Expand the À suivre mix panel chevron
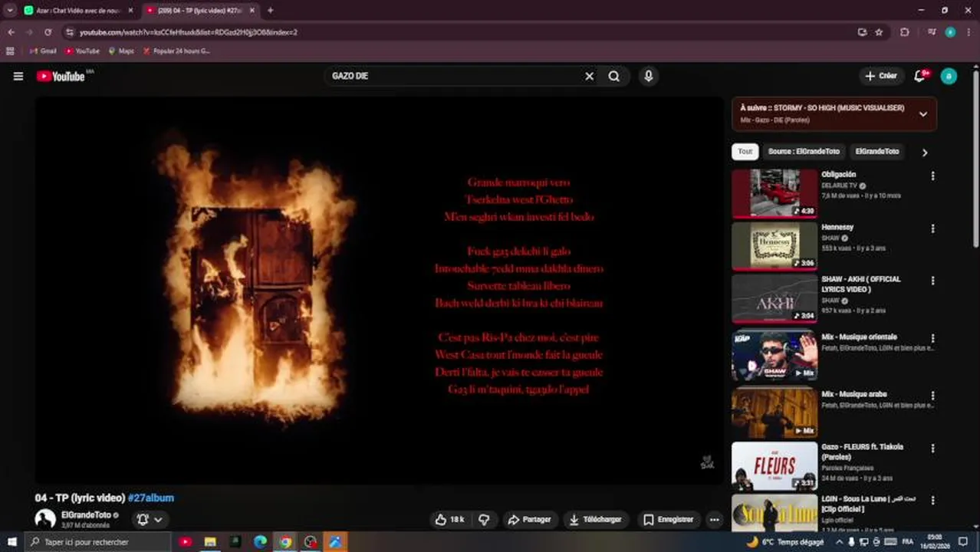This screenshot has height=552, width=980. [x=922, y=114]
